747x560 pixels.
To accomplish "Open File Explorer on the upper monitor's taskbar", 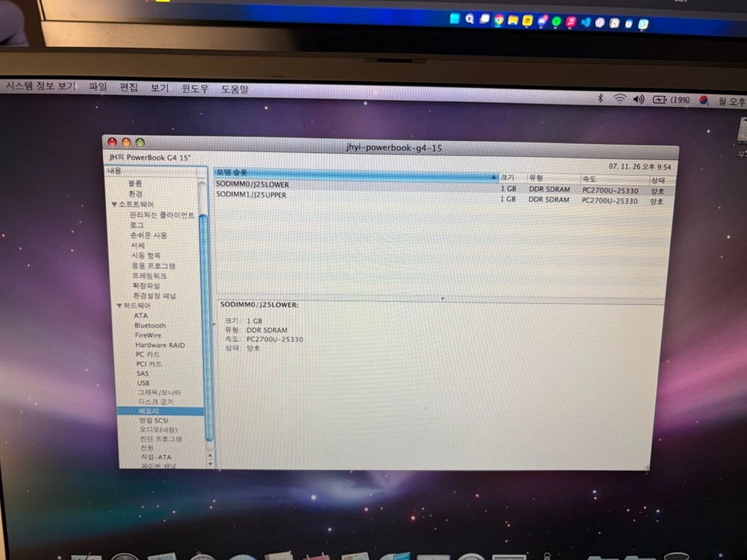I will pyautogui.click(x=512, y=20).
